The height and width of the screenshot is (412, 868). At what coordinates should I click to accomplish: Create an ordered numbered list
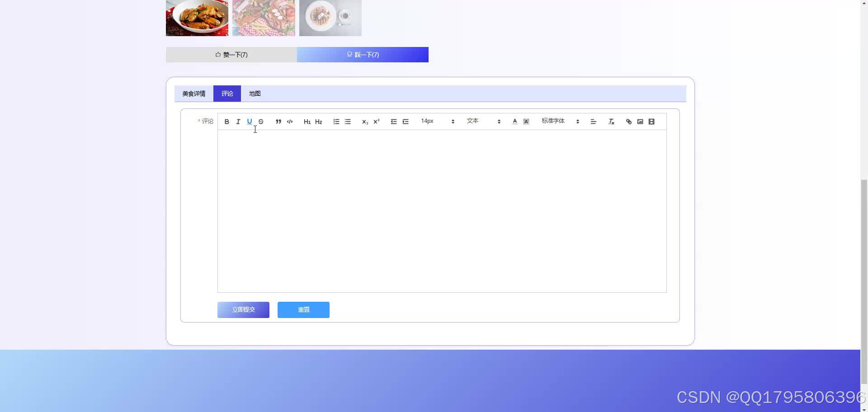336,122
